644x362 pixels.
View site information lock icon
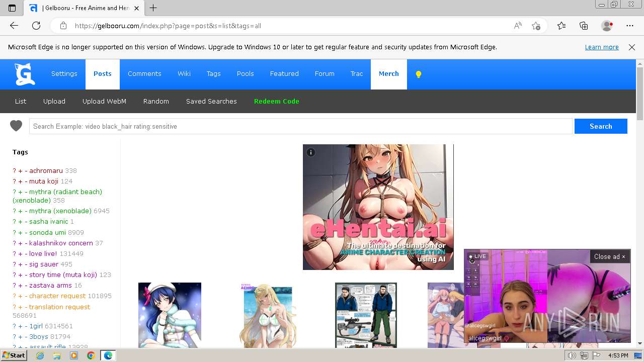click(x=63, y=26)
